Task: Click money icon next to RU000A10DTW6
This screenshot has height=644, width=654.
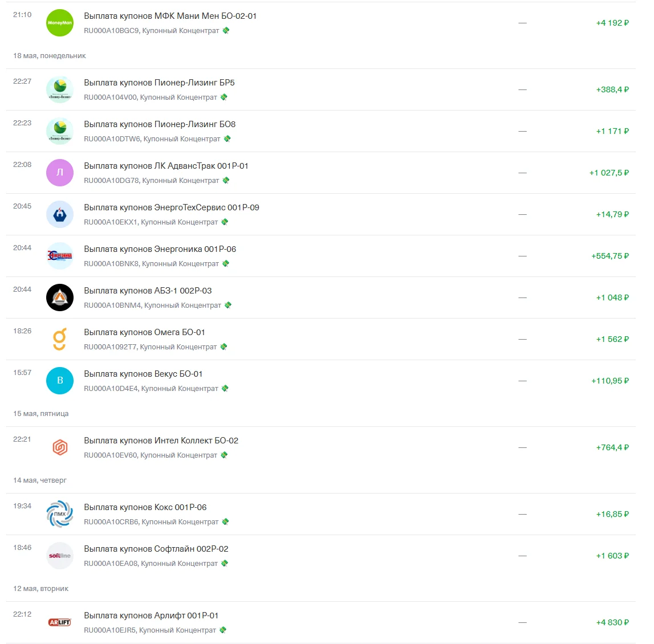Action: (227, 139)
